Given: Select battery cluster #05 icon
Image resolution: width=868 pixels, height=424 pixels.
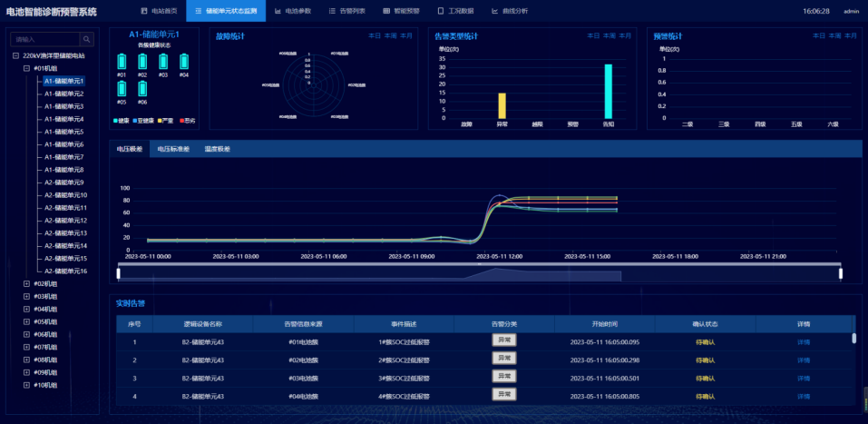Looking at the screenshot, I should pos(122,89).
